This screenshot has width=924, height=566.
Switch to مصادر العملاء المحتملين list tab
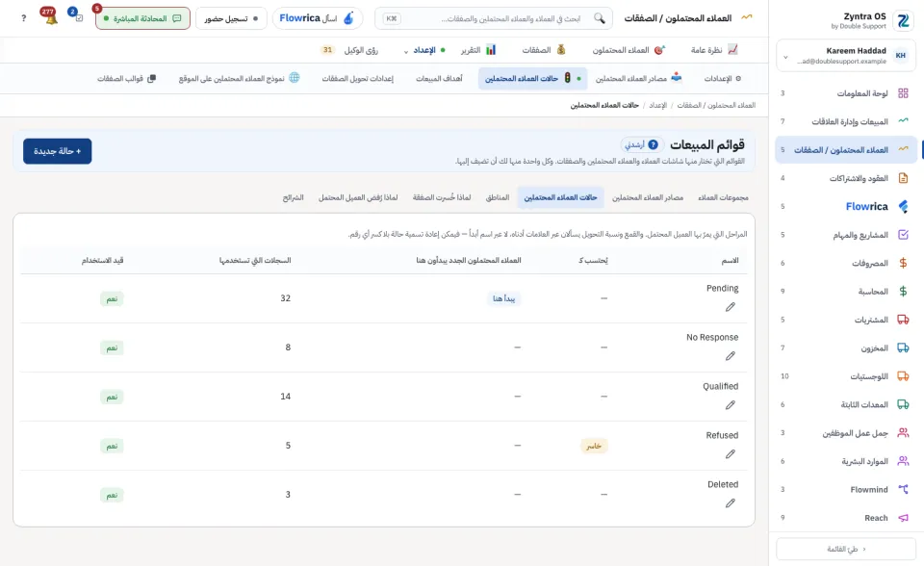pyautogui.click(x=648, y=197)
